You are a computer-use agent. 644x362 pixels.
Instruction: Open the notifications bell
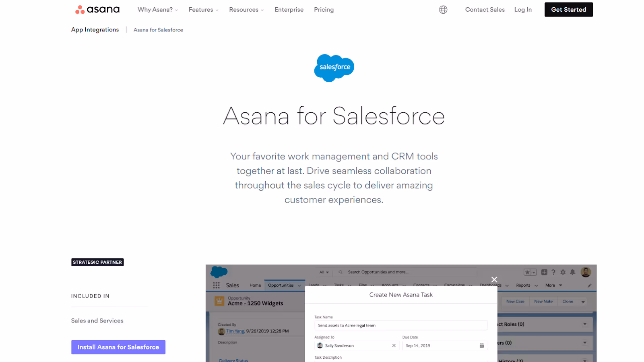(x=572, y=272)
